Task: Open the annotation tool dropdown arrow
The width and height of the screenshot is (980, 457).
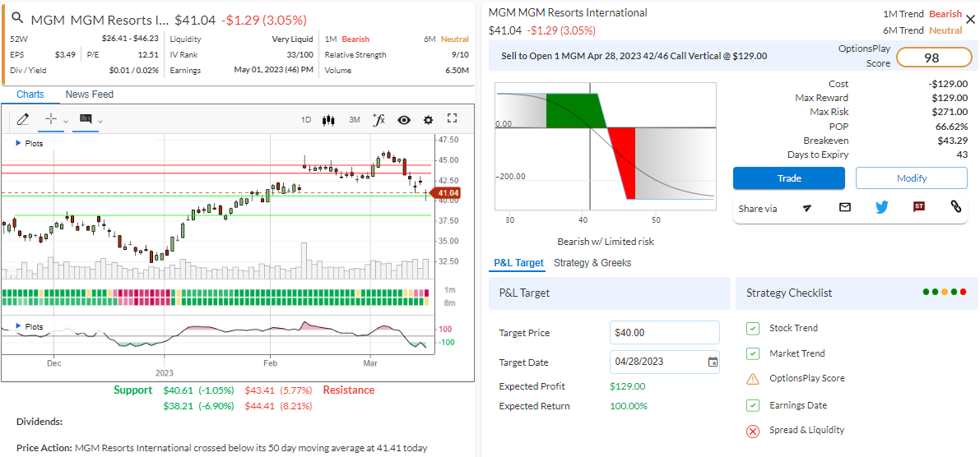Action: [100, 121]
